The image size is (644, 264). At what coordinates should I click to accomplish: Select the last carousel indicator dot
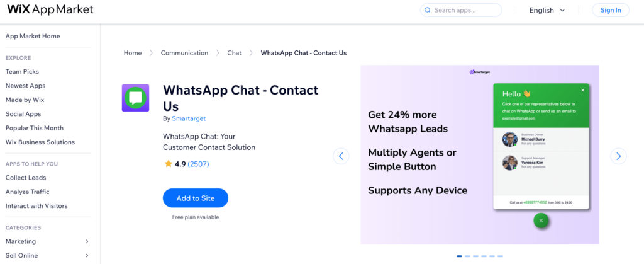coord(500,256)
